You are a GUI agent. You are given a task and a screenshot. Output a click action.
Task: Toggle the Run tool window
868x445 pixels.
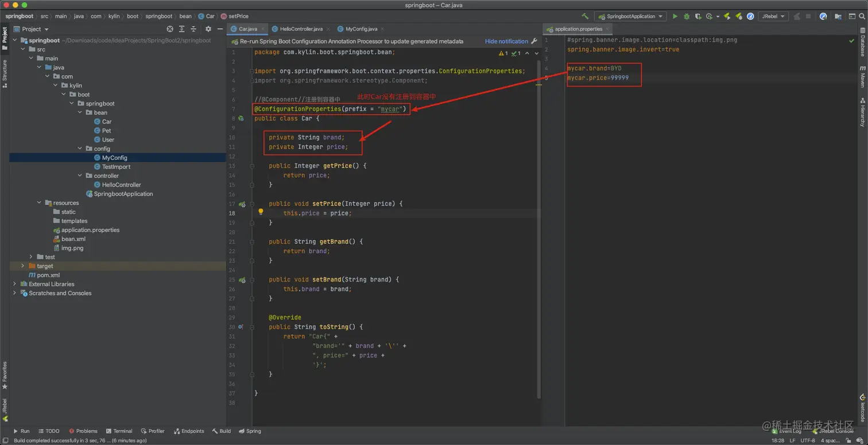(x=21, y=431)
